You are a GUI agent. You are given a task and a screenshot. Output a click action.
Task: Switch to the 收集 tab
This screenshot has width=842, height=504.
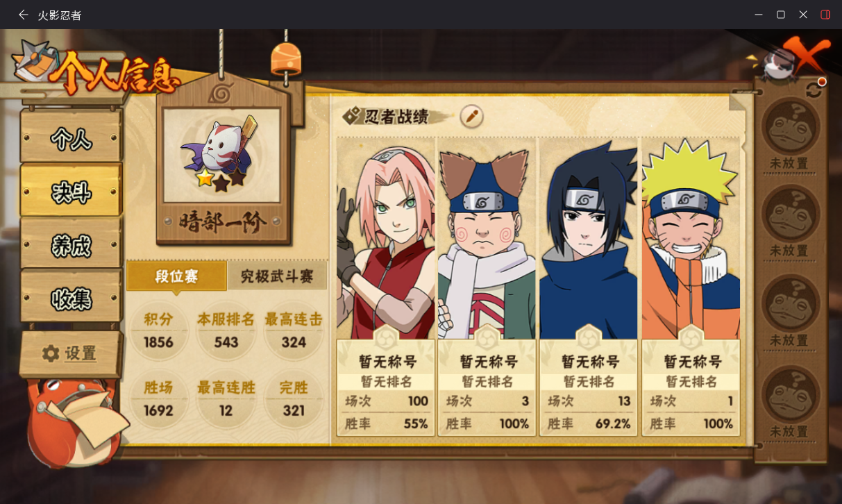(71, 299)
